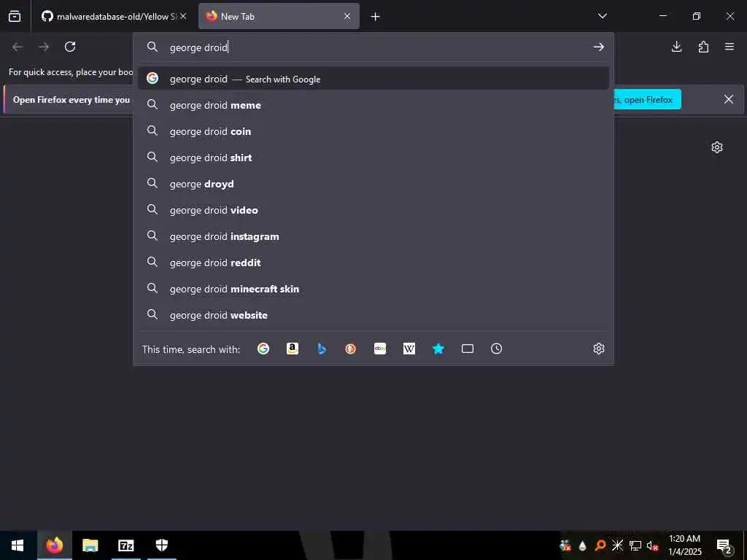Choose suggestion 'george droyd'
The image size is (747, 560).
(373, 183)
